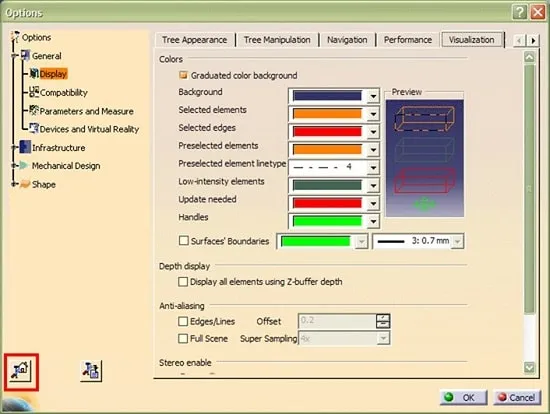550x414 pixels.
Task: Click the Compatibility item icon
Action: tap(34, 92)
